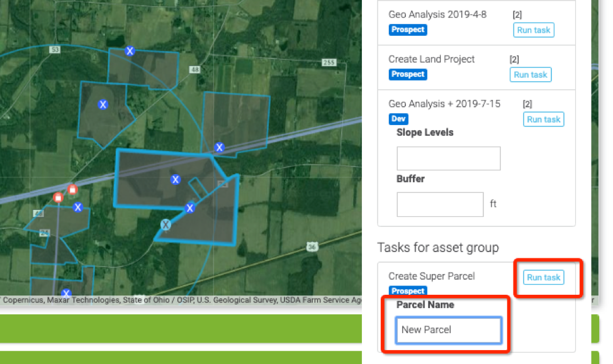Click the X marker centered in highlighted parcel
This screenshot has width=613, height=364.
pos(176,180)
